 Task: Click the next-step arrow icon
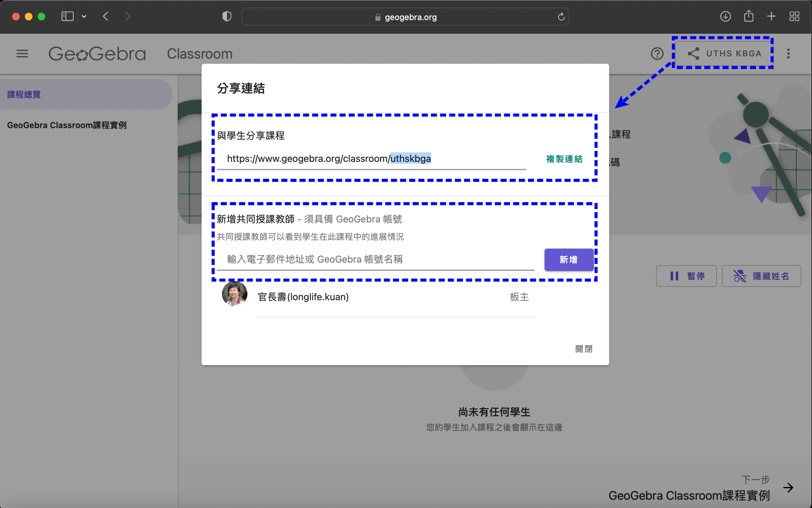click(x=788, y=488)
